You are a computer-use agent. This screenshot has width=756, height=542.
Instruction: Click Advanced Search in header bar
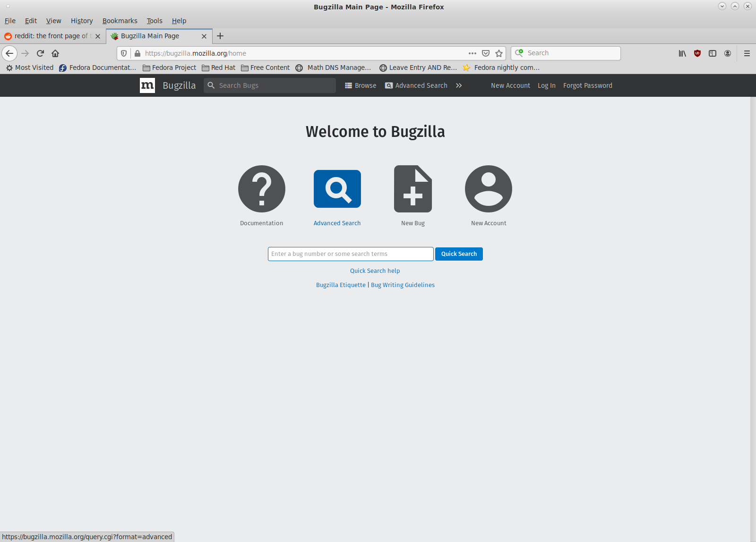coord(416,85)
